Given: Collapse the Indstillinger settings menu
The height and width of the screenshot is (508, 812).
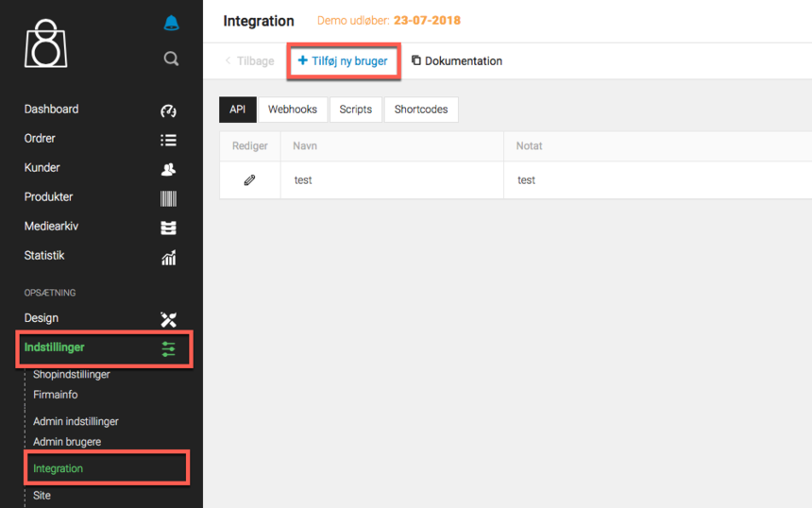Looking at the screenshot, I should [104, 347].
